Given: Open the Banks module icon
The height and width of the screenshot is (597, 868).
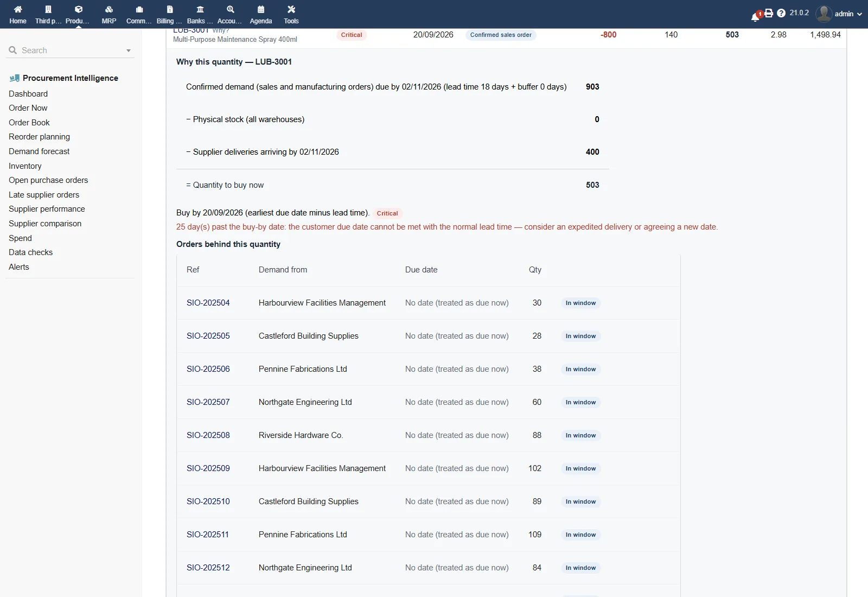Looking at the screenshot, I should [200, 9].
